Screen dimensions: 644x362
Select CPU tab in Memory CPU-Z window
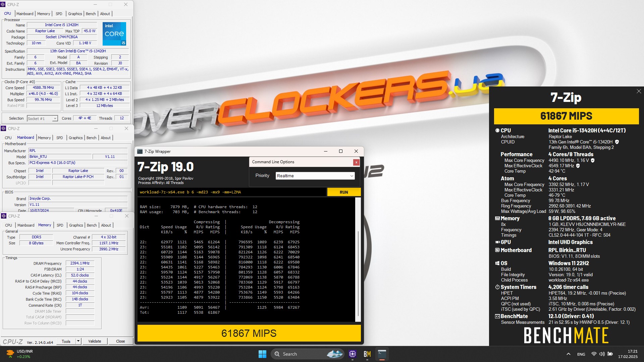pyautogui.click(x=9, y=225)
